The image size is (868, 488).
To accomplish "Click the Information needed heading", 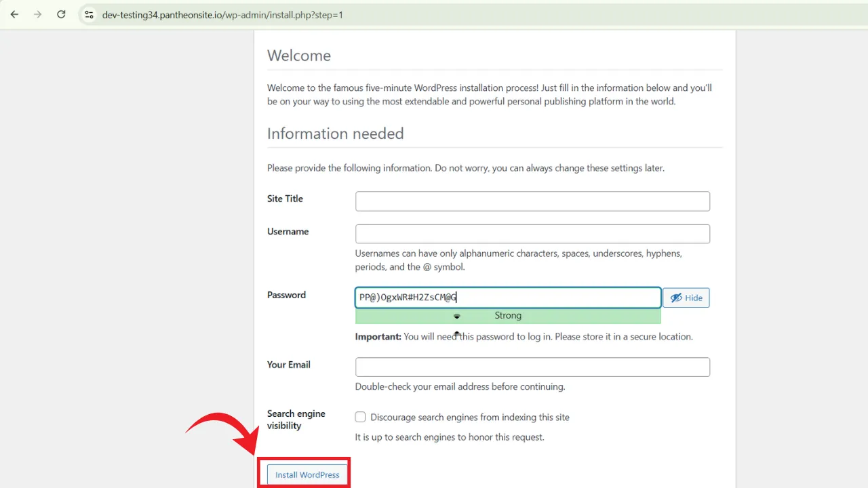I will (x=335, y=134).
